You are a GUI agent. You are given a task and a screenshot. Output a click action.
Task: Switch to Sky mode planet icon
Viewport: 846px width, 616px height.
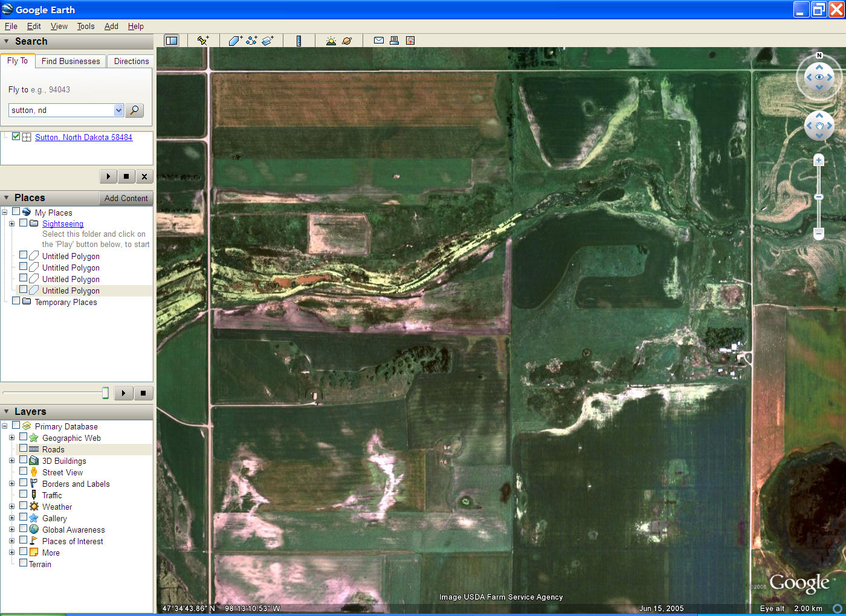click(347, 40)
